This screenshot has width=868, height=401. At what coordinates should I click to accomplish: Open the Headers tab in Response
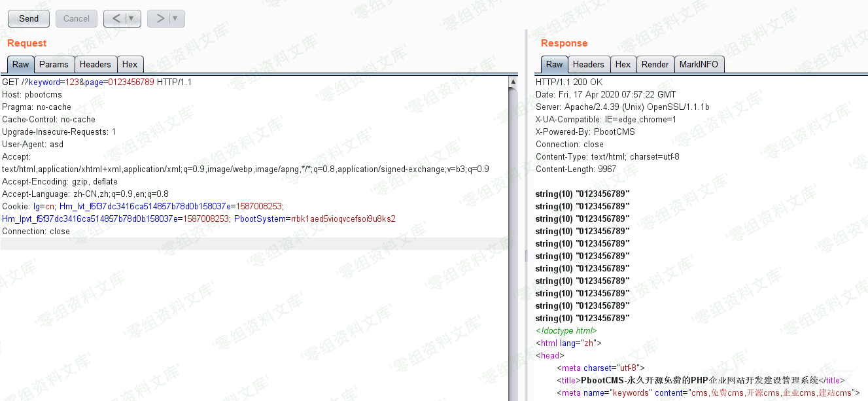(x=589, y=64)
